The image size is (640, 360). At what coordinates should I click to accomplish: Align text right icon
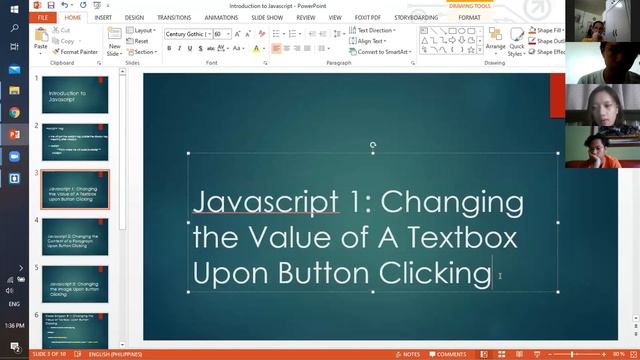tap(297, 49)
